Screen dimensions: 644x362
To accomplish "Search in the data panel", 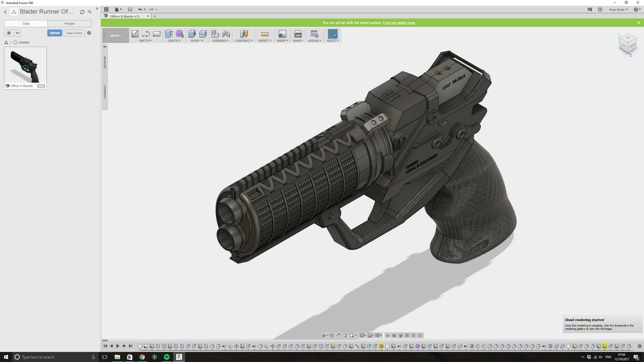I will tap(90, 12).
